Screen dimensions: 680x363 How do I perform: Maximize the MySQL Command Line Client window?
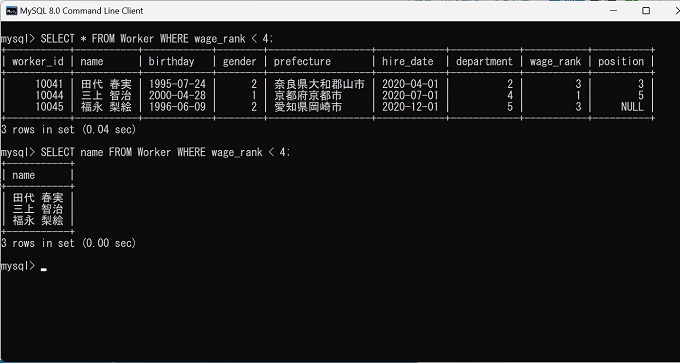click(646, 10)
